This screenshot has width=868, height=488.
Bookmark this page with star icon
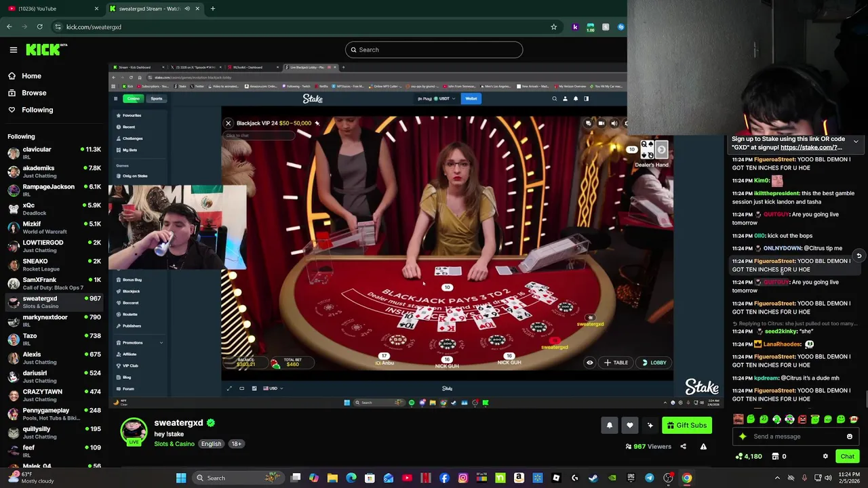click(x=553, y=27)
